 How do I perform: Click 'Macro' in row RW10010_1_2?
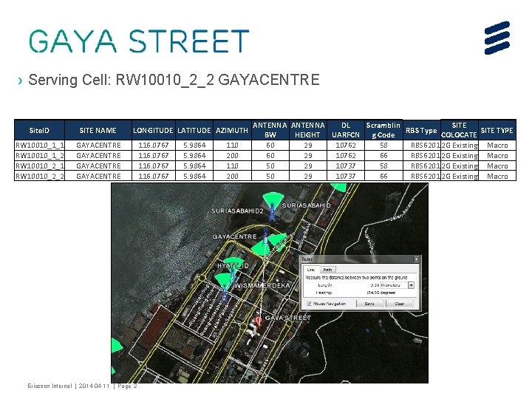coord(497,156)
